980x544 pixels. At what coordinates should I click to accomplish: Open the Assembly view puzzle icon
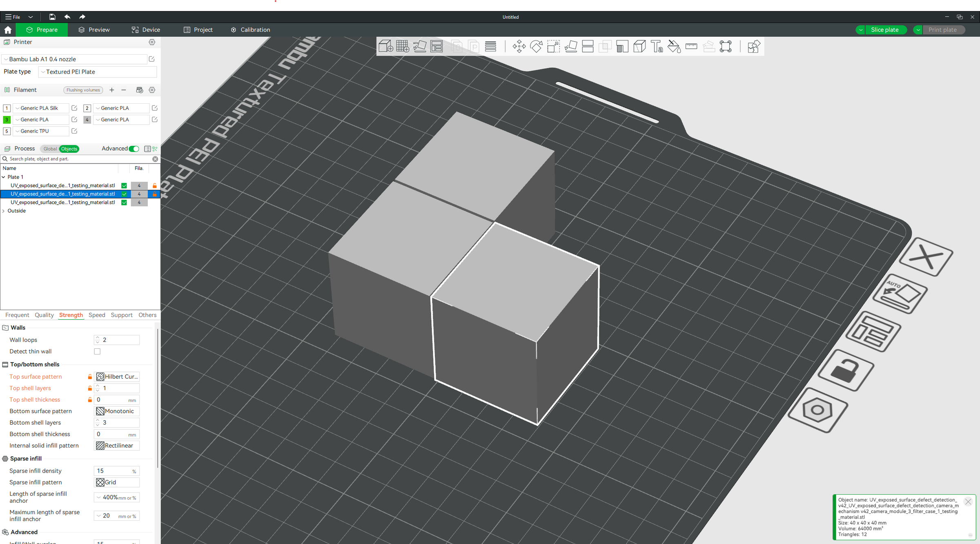coord(753,47)
